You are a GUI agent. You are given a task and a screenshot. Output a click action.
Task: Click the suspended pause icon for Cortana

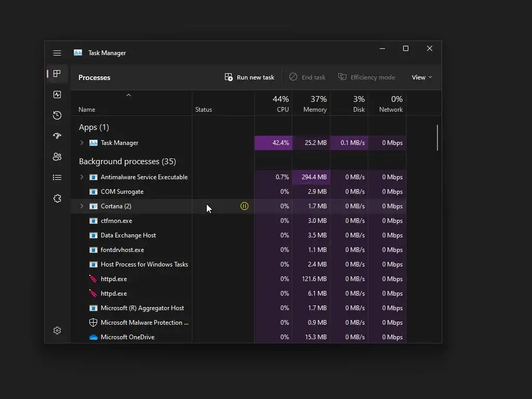[244, 206]
